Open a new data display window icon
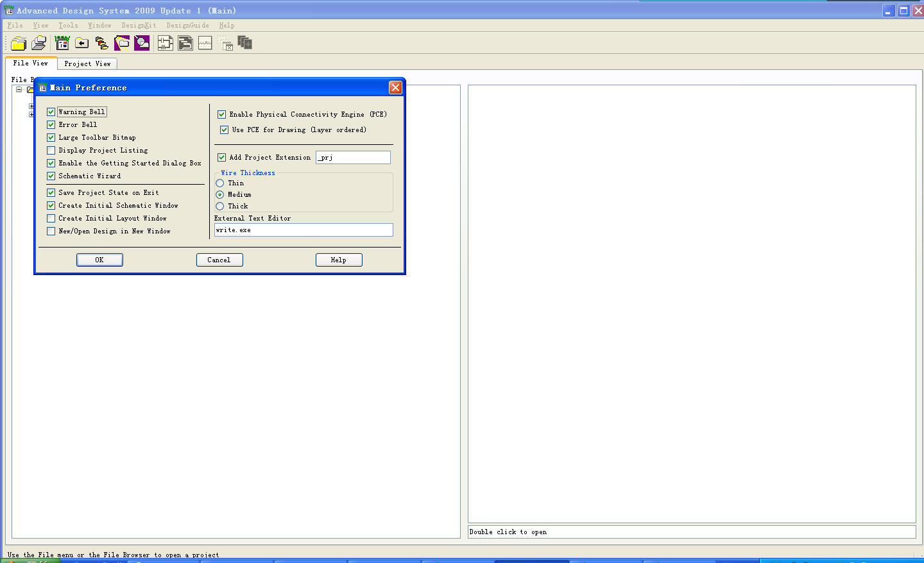The width and height of the screenshot is (924, 563). coord(205,43)
